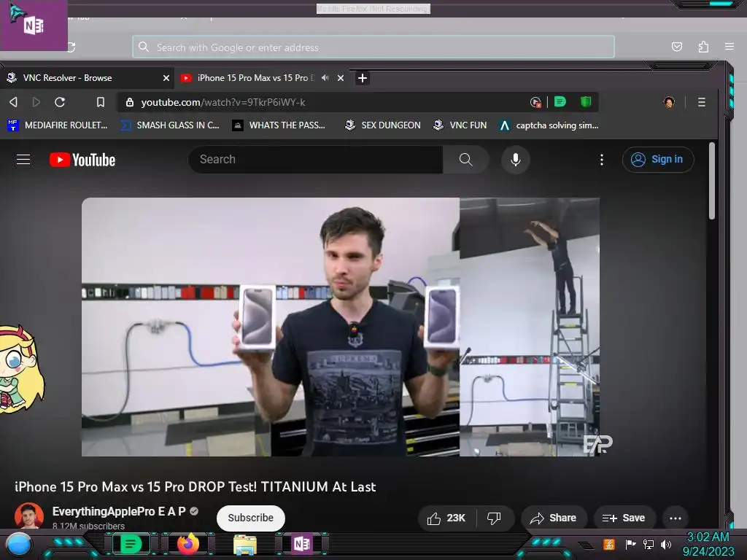Open the VNC FUN bookmark
The width and height of the screenshot is (747, 560).
pyautogui.click(x=460, y=125)
